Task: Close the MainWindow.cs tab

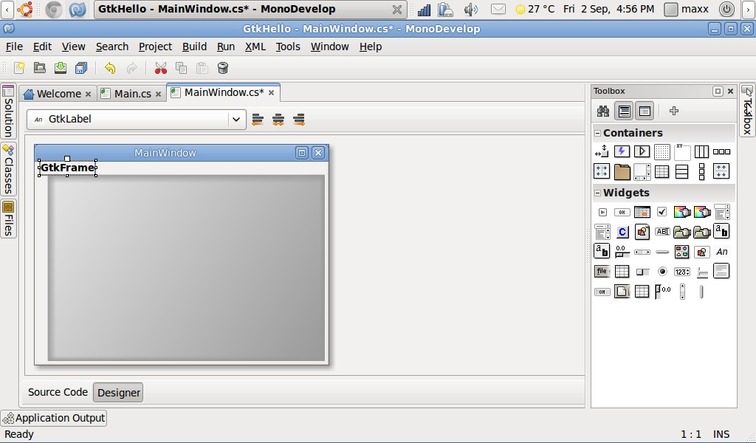Action: tap(271, 93)
